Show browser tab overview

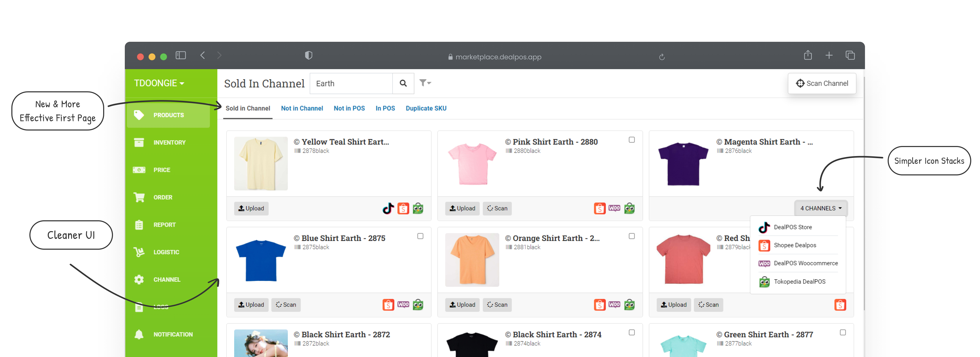[x=850, y=55]
